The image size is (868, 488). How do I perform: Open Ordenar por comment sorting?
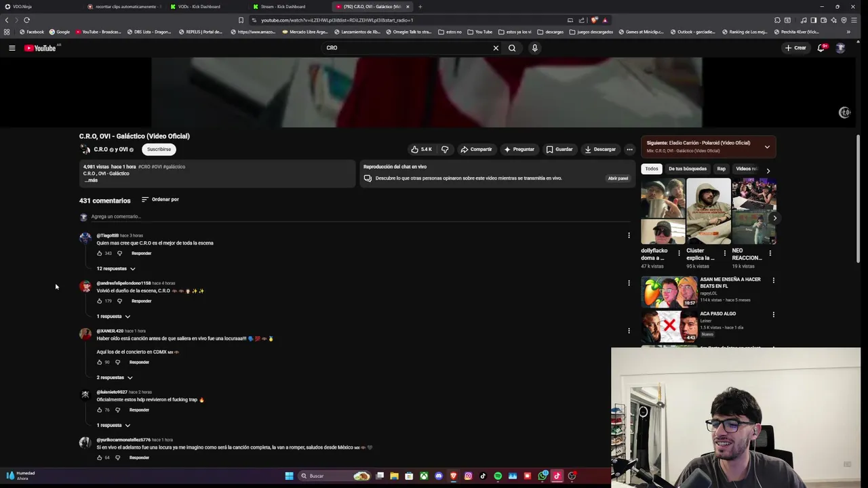(160, 199)
